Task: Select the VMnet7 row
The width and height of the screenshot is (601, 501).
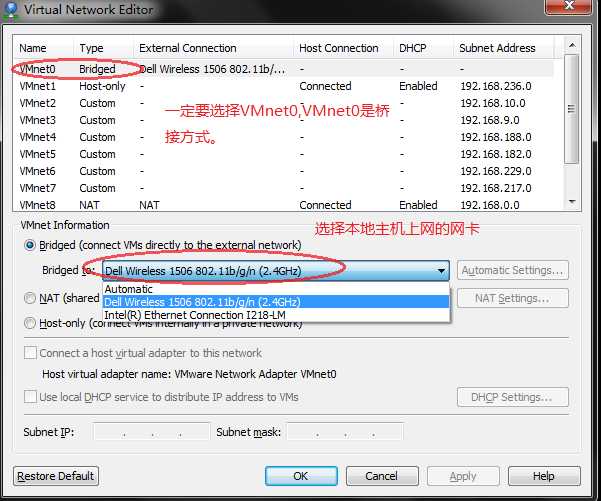Action: point(284,188)
